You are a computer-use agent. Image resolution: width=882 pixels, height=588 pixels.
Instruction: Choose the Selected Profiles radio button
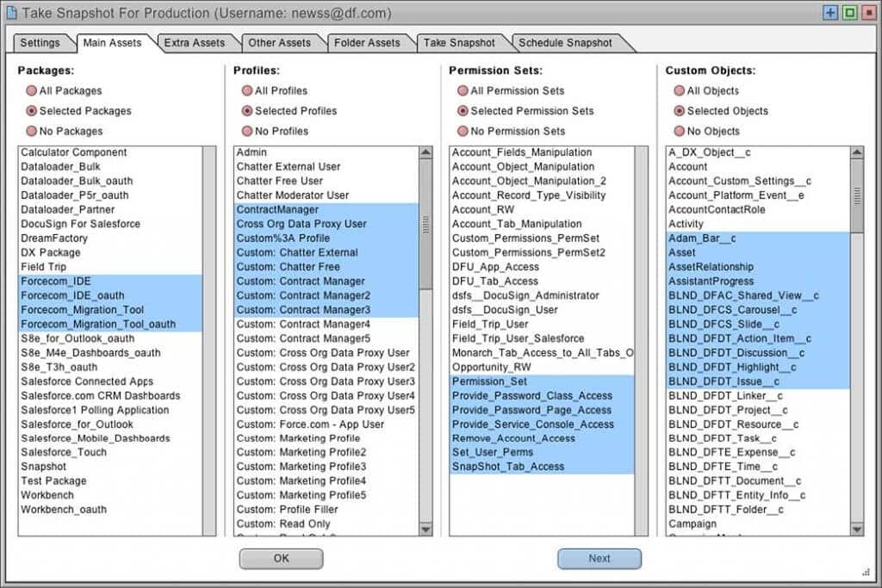click(x=247, y=111)
